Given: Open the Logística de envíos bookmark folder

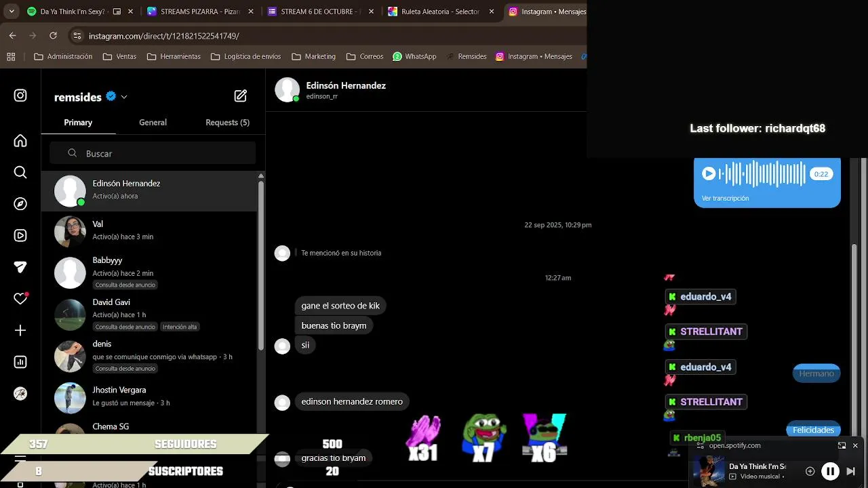Looking at the screenshot, I should (245, 56).
